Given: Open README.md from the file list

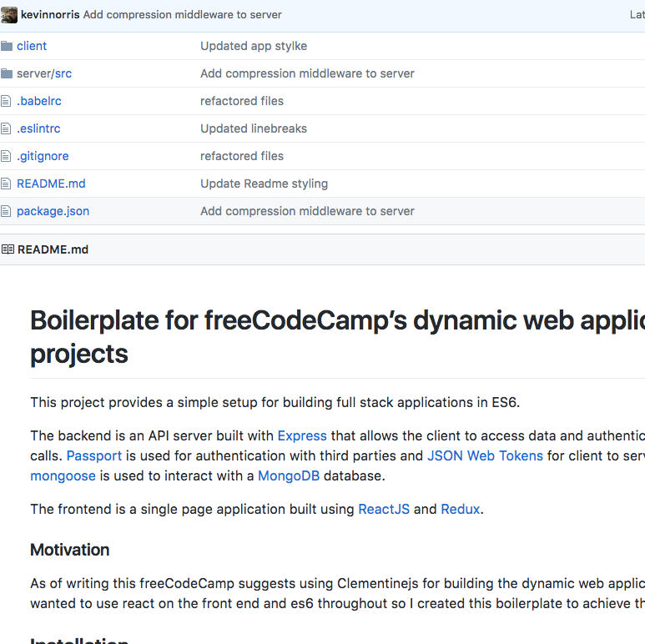Looking at the screenshot, I should (x=51, y=184).
